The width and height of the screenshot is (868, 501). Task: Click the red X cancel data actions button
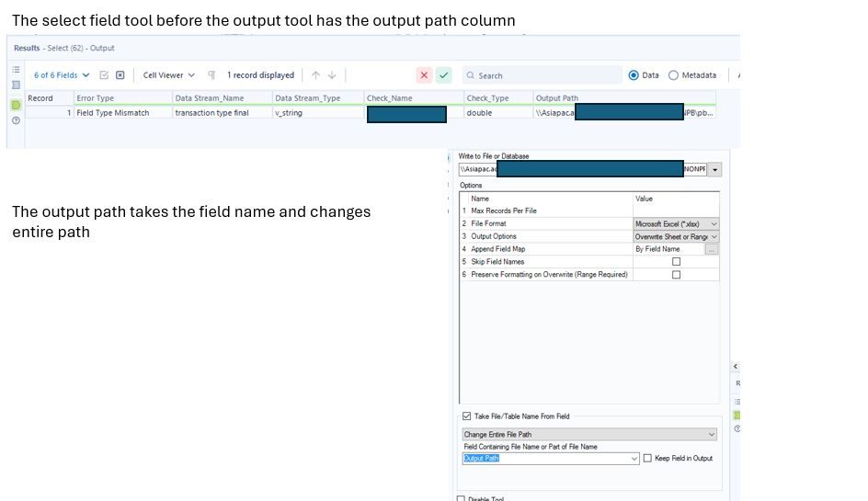pyautogui.click(x=424, y=75)
